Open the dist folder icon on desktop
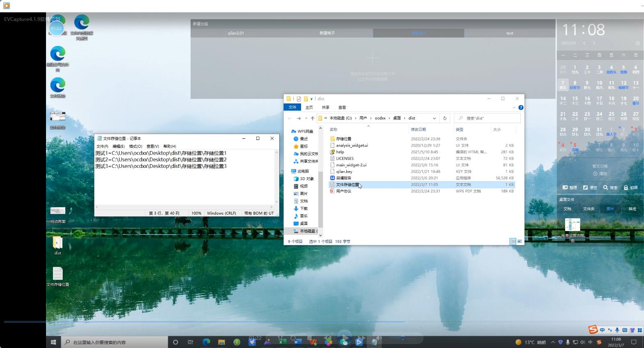 57,243
